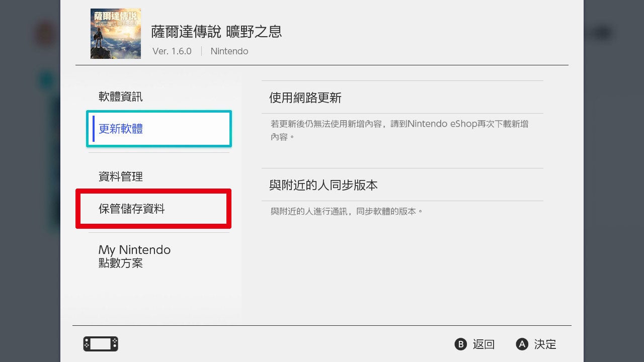Open 資料管理 in the sidebar
Image resolution: width=644 pixels, height=362 pixels.
pos(159,176)
